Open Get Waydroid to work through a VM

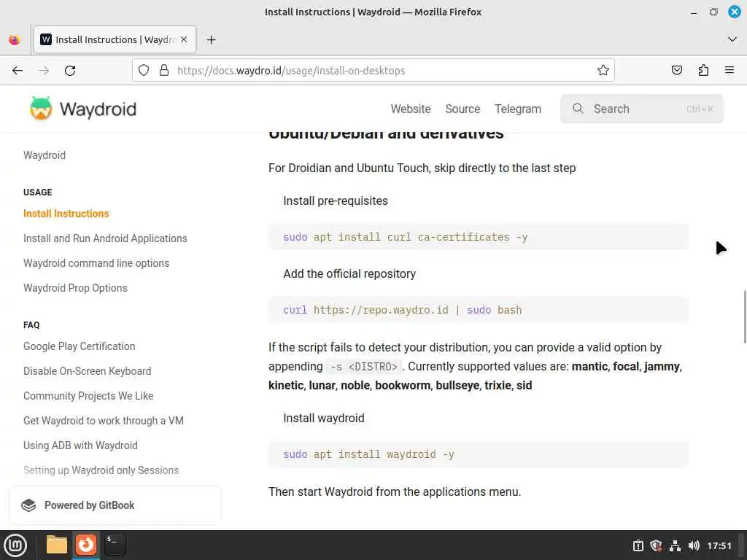click(104, 421)
